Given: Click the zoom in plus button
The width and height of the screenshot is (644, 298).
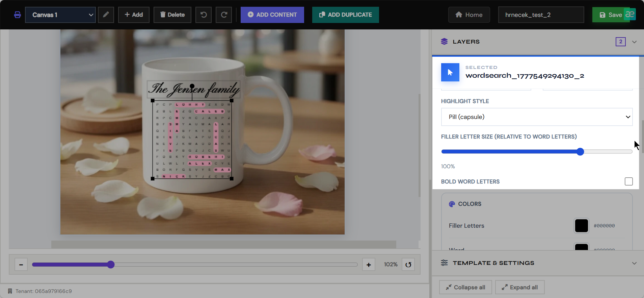Looking at the screenshot, I should click(369, 265).
